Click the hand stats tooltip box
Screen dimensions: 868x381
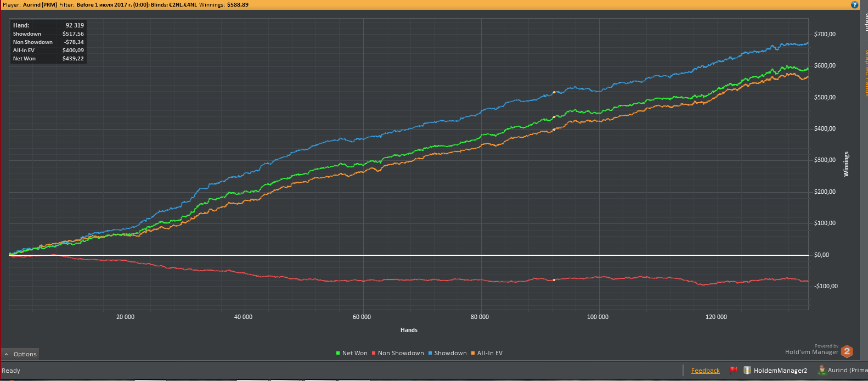(48, 42)
